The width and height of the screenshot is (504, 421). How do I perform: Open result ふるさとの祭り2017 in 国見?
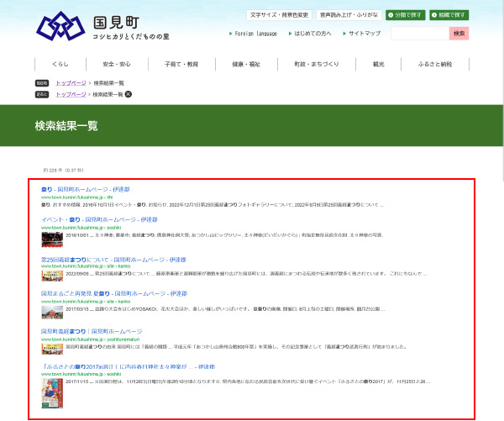tap(129, 366)
